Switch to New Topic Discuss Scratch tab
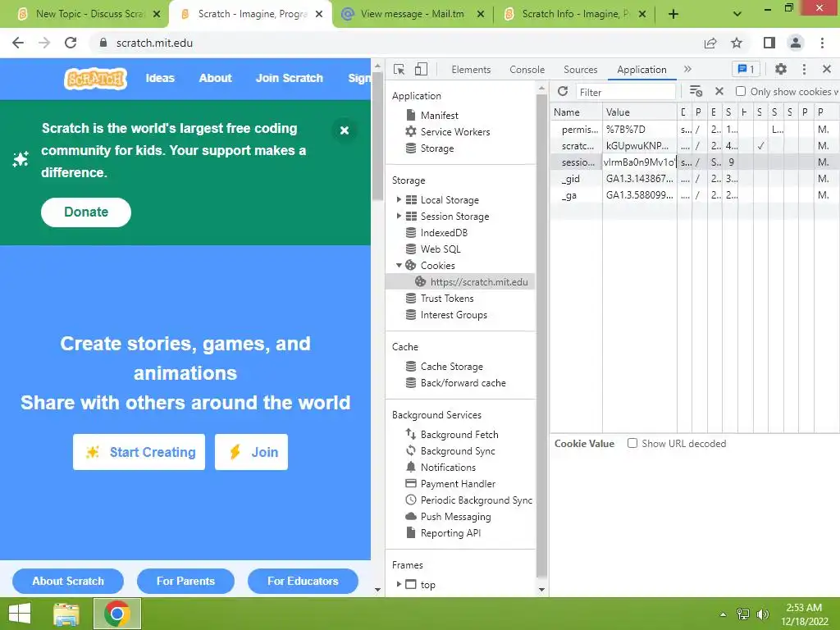 [x=89, y=14]
